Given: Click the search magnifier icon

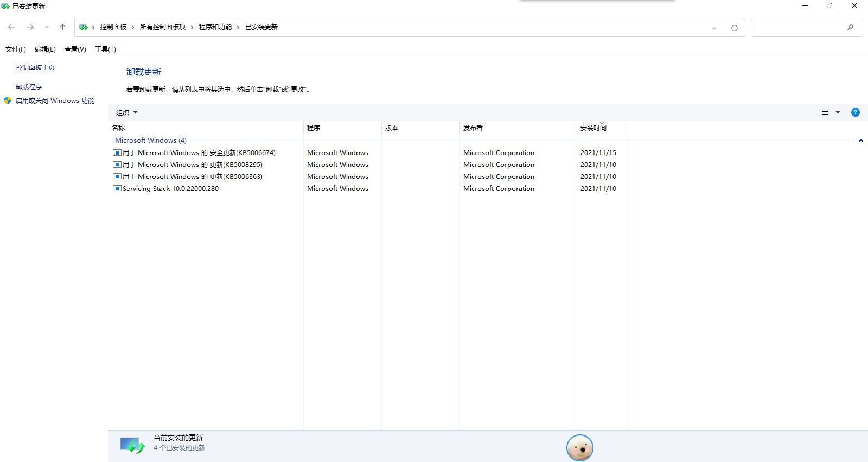Looking at the screenshot, I should click(850, 27).
